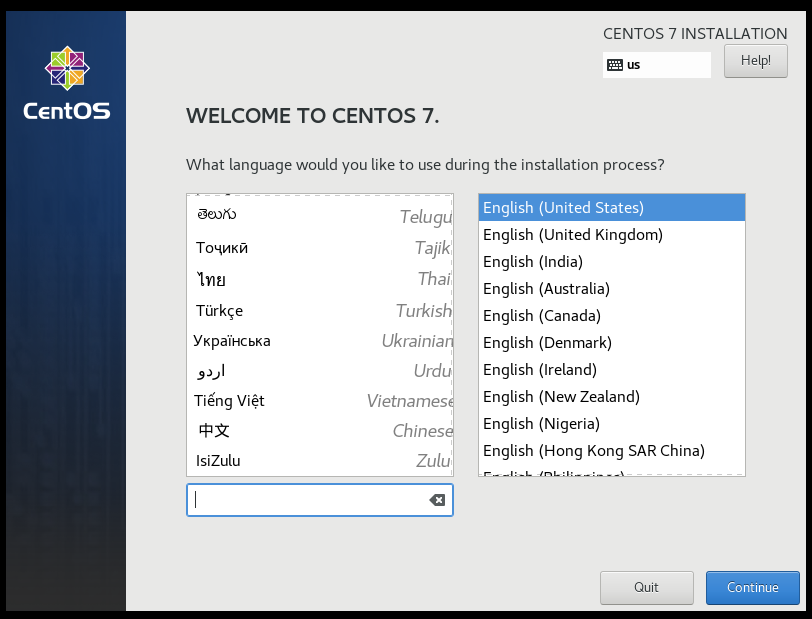
Task: Clear the language search field
Action: coord(437,500)
